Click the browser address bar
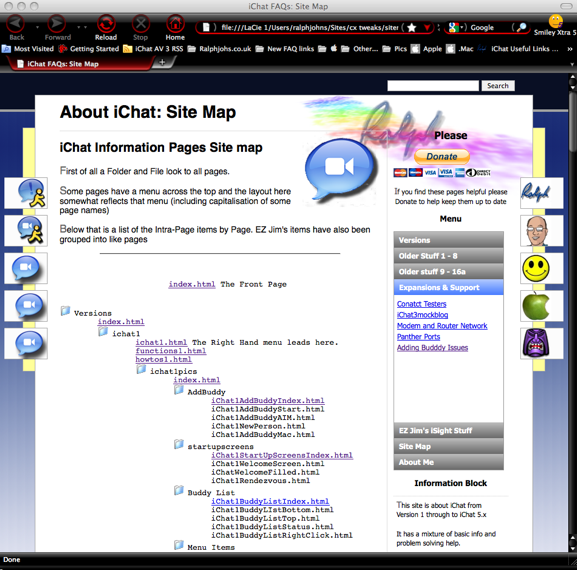This screenshot has height=570, width=577. click(x=309, y=27)
